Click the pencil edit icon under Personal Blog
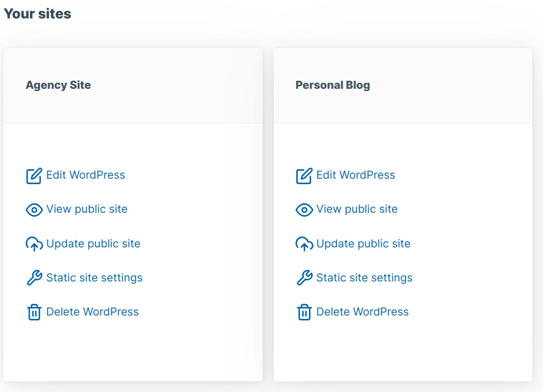This screenshot has height=392, width=543. click(304, 176)
